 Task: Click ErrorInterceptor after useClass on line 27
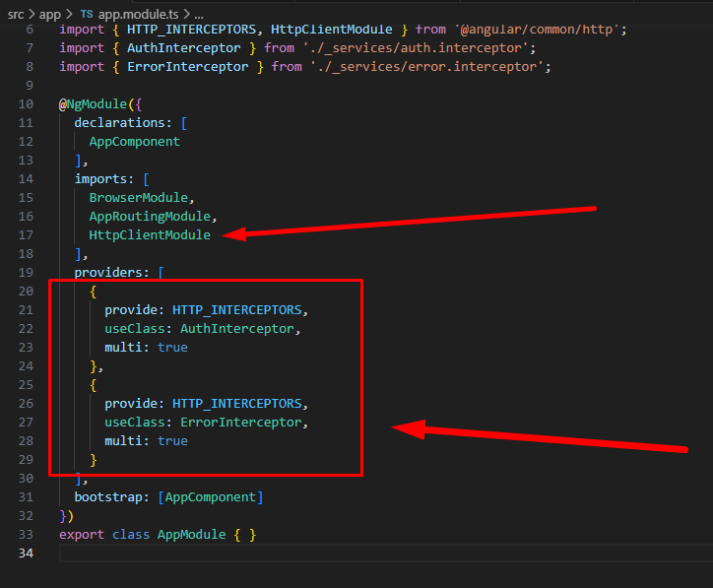[x=240, y=422]
